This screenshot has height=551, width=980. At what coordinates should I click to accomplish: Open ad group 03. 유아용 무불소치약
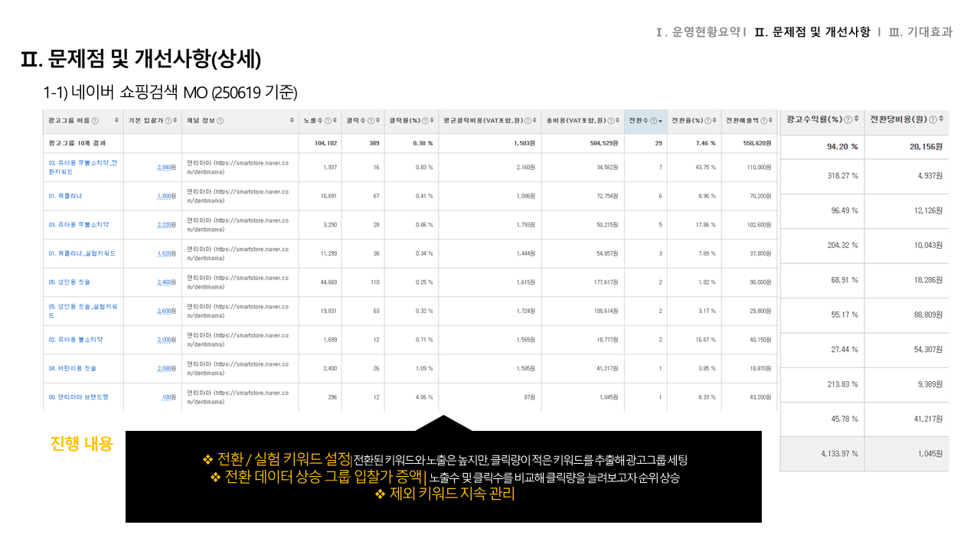coord(78,224)
